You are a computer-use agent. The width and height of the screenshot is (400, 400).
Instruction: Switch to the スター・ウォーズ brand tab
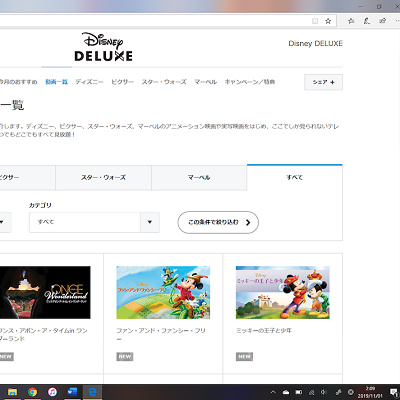[x=103, y=178]
